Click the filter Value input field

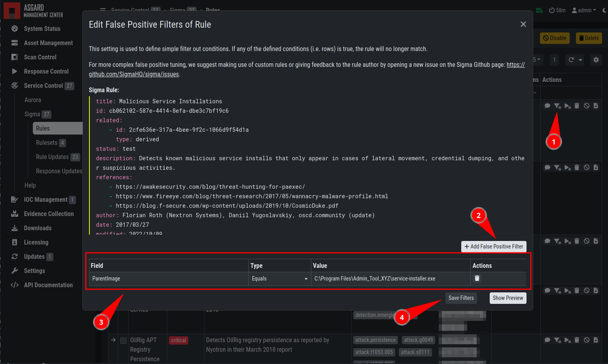point(390,279)
